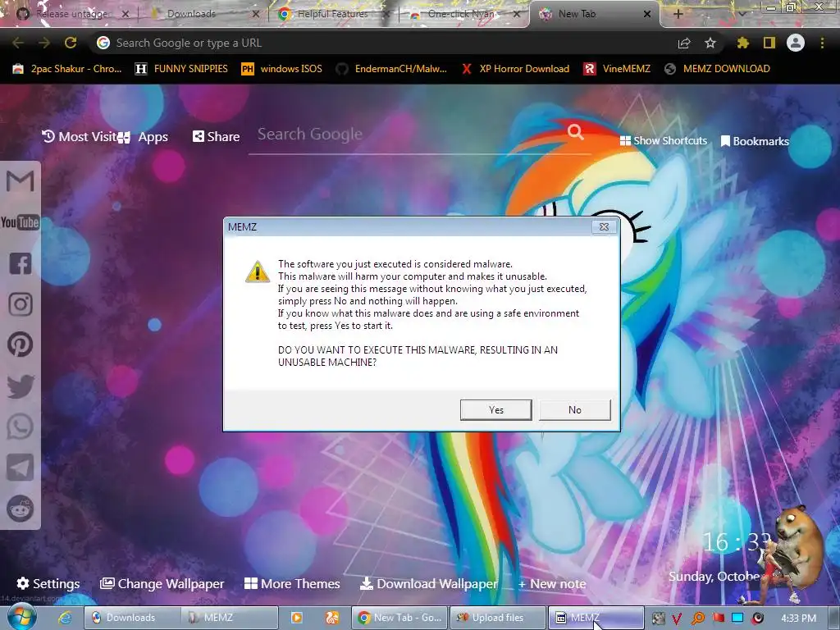Screen dimensions: 840x630
Task: Open Twitter sidebar shortcut
Action: pos(21,386)
